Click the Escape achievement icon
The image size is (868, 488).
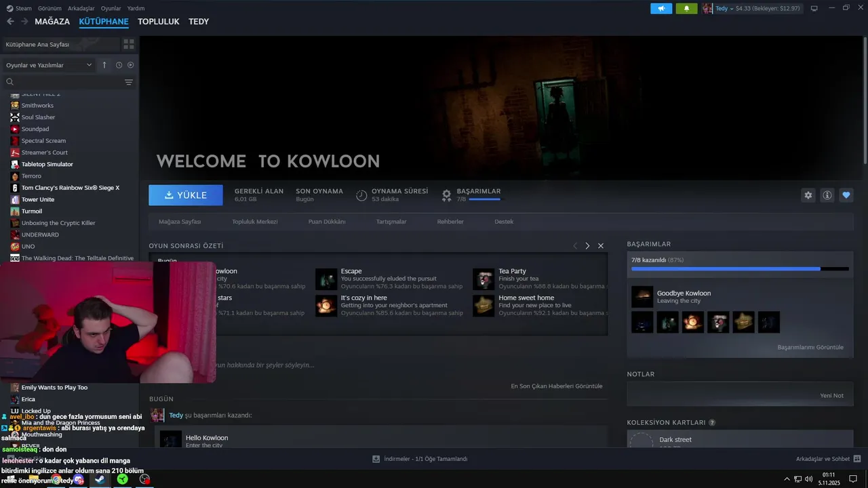coord(326,279)
